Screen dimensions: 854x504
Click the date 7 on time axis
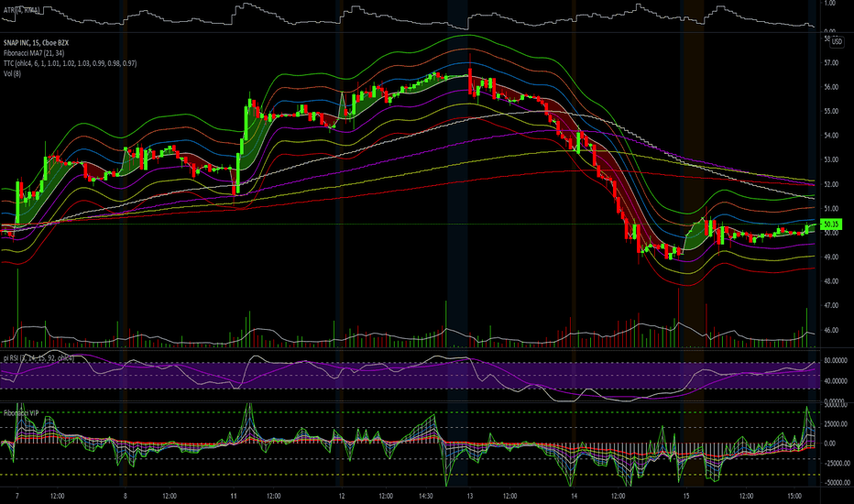pyautogui.click(x=17, y=497)
